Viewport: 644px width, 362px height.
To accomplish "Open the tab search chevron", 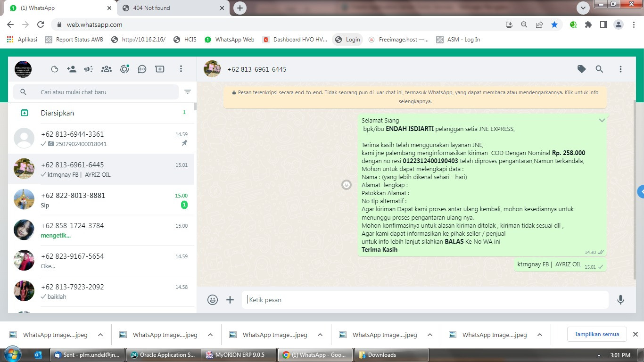I will tap(583, 8).
